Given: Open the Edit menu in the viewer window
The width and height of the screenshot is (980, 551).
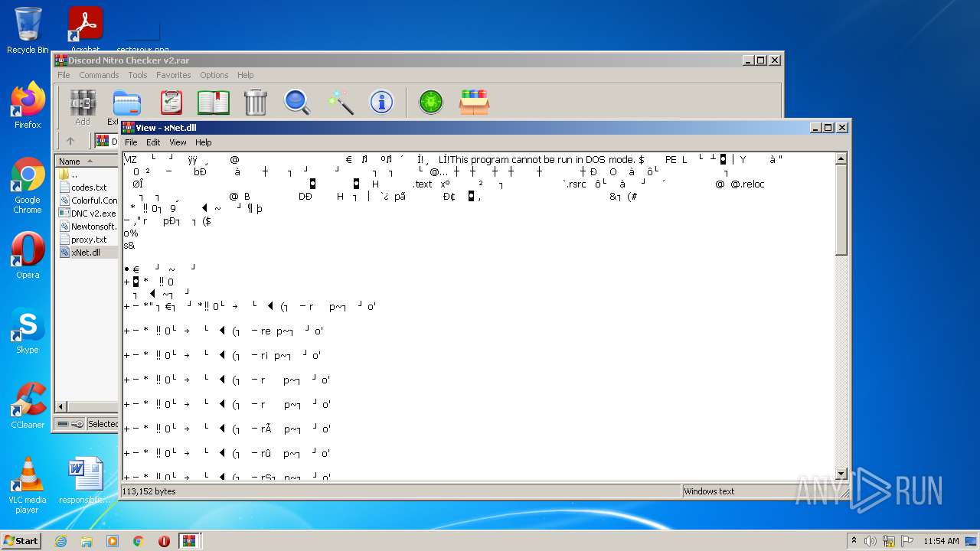Looking at the screenshot, I should pyautogui.click(x=153, y=142).
